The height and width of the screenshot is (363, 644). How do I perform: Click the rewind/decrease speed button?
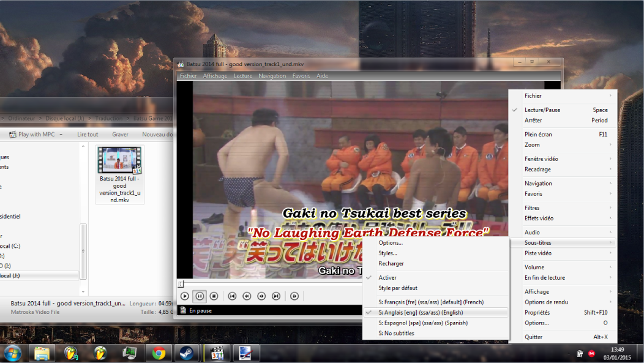(x=247, y=296)
